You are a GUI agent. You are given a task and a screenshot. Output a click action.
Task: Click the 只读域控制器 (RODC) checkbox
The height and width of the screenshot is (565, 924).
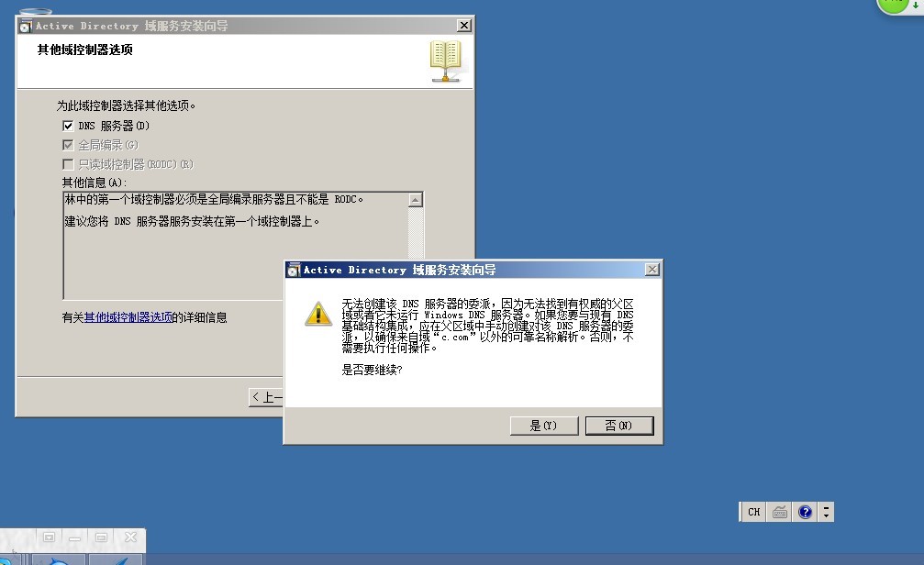click(x=68, y=164)
